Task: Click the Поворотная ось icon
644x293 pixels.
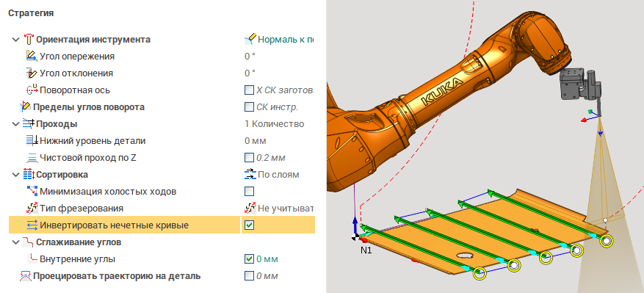Action: click(x=32, y=90)
